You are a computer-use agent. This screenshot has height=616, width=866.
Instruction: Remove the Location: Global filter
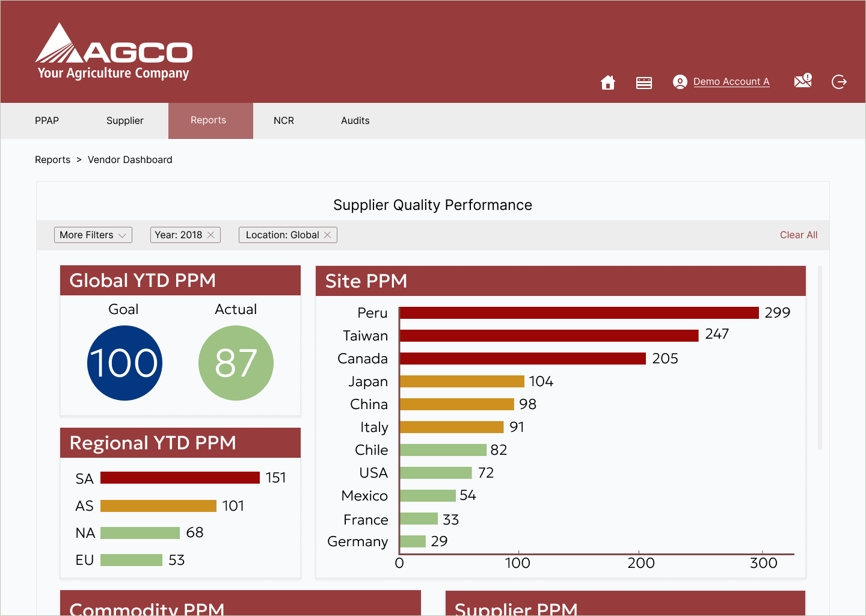[x=328, y=235]
